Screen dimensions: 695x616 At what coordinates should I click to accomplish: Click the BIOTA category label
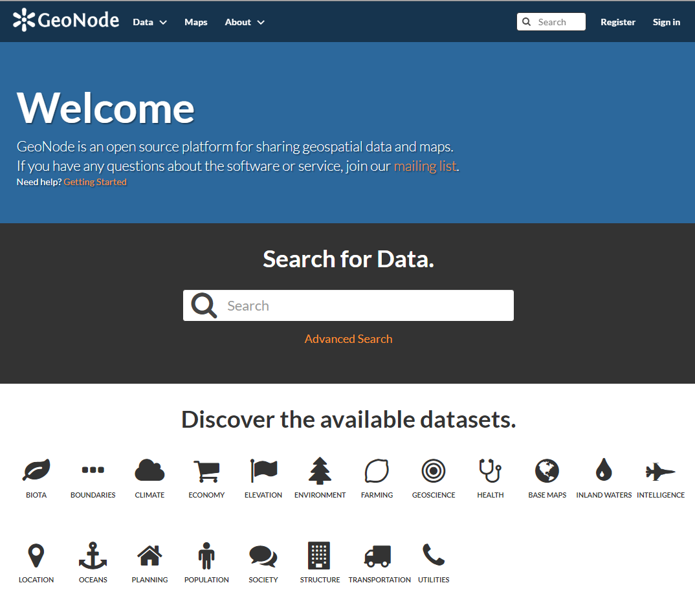[x=36, y=495]
